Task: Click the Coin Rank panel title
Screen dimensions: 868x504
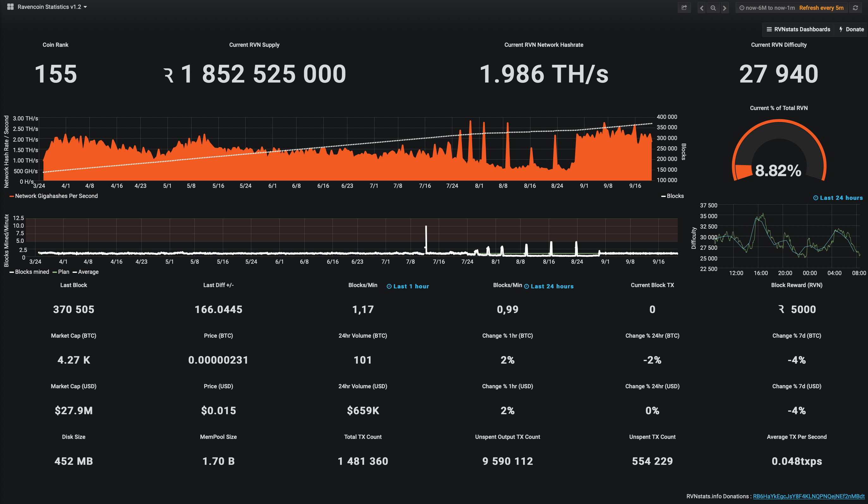Action: tap(55, 45)
